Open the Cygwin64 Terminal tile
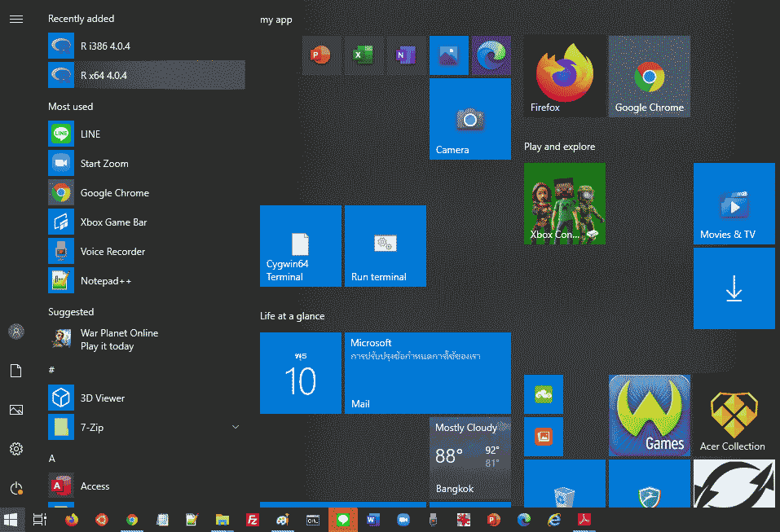This screenshot has width=780, height=532. [x=300, y=246]
